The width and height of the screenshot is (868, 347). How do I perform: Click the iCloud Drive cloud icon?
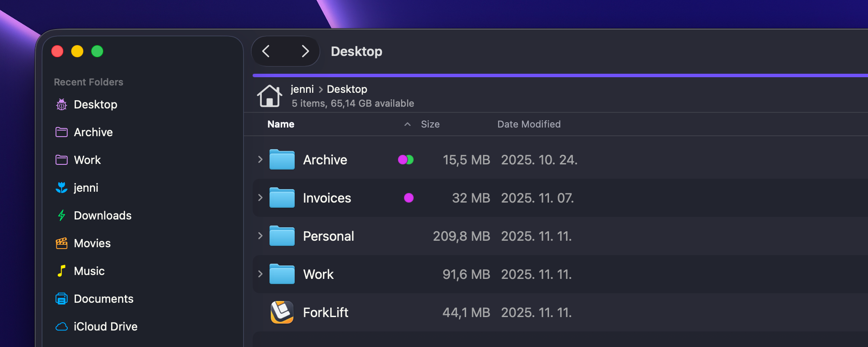click(x=62, y=327)
